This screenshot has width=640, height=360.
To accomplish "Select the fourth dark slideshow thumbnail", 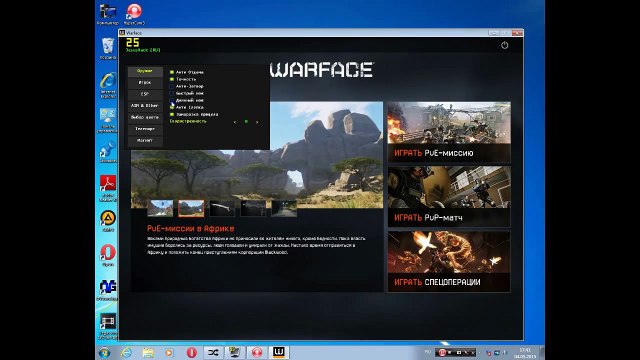I will (253, 208).
